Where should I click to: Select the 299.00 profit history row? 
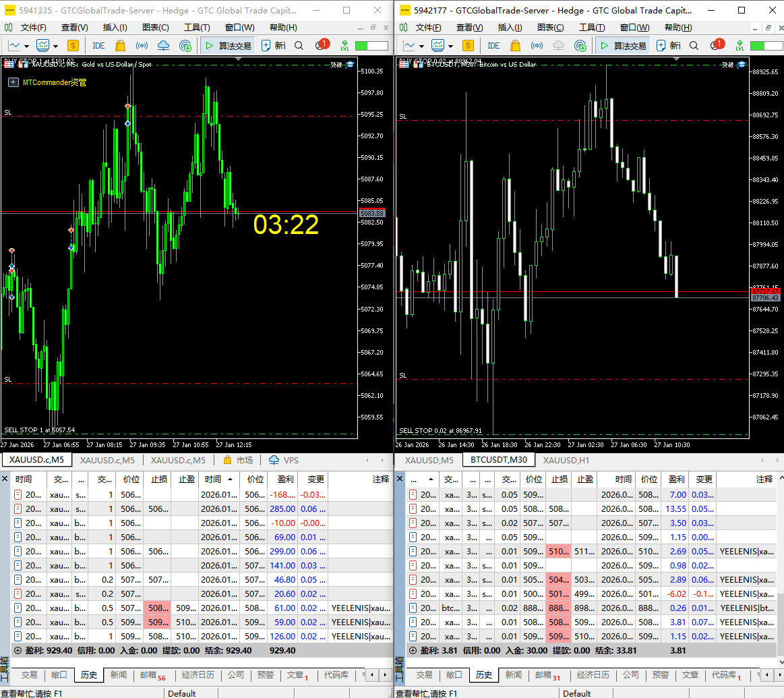click(202, 552)
